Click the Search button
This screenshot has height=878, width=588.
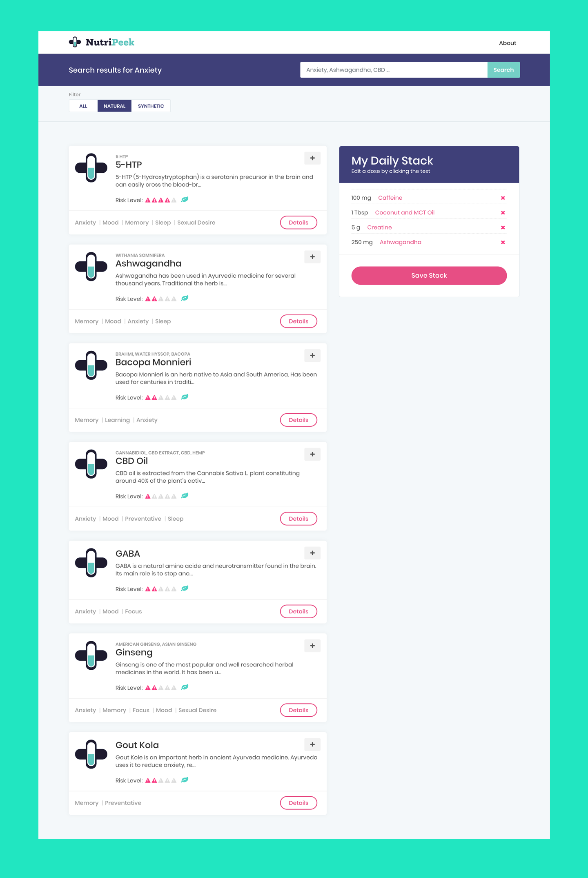click(503, 70)
